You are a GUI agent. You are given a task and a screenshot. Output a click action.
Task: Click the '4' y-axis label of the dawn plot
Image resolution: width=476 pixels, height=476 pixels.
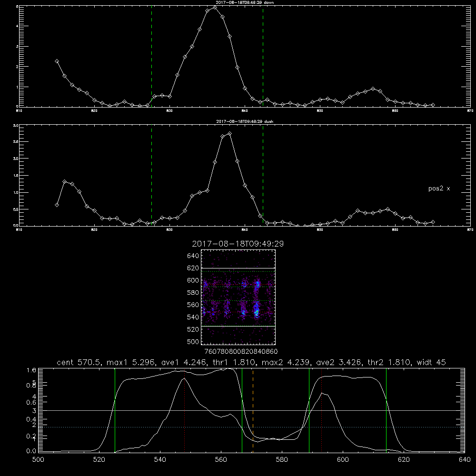[17, 26]
